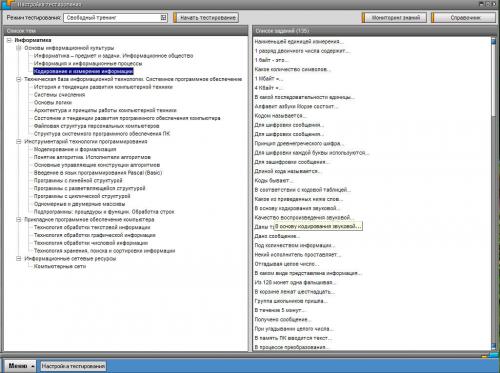The height and width of the screenshot is (373, 500).
Task: Select task 'Под количеством информации...'
Action: pos(295,245)
